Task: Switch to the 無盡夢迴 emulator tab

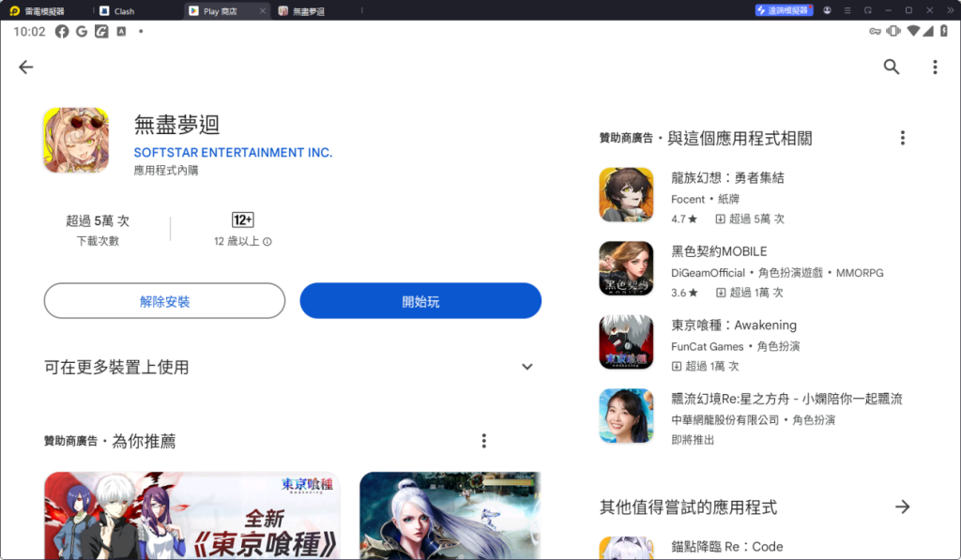Action: (301, 11)
